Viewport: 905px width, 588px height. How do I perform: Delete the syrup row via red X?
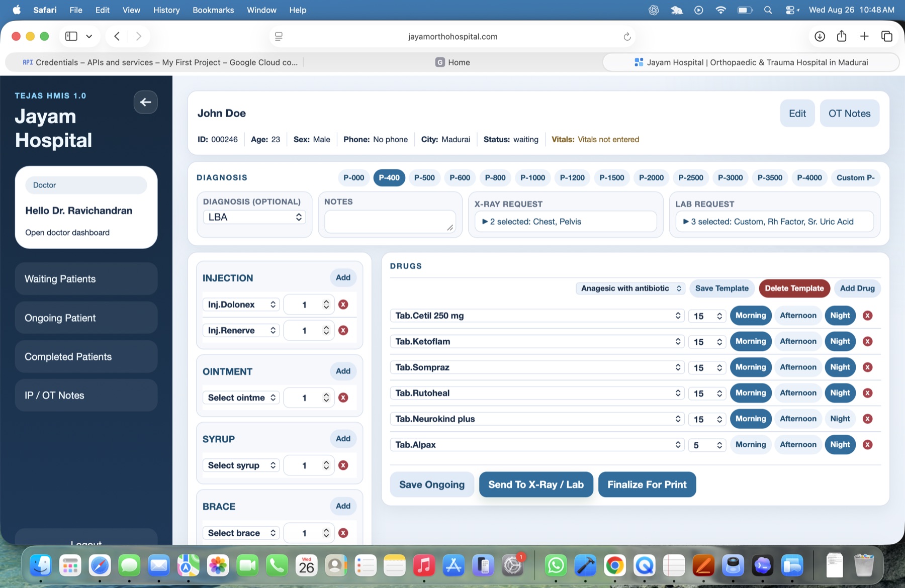tap(343, 465)
